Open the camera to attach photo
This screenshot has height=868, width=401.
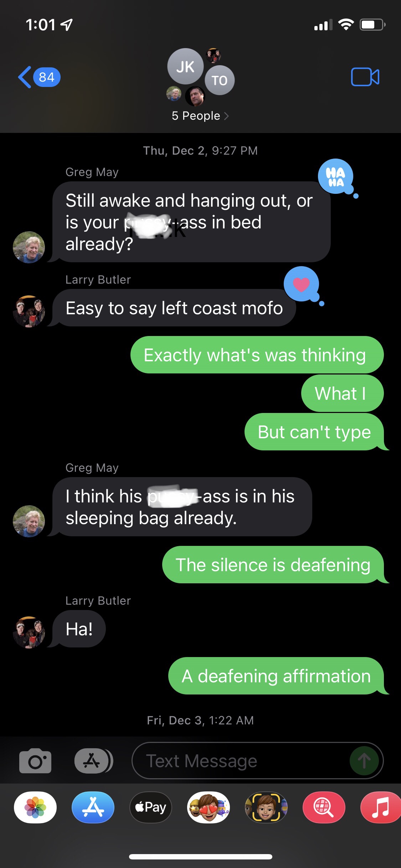35,760
